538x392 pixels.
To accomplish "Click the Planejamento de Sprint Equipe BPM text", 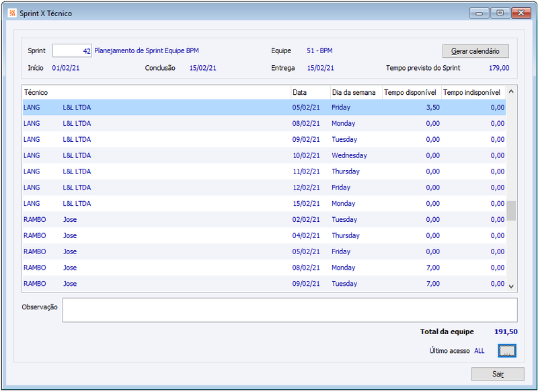I will [x=147, y=50].
